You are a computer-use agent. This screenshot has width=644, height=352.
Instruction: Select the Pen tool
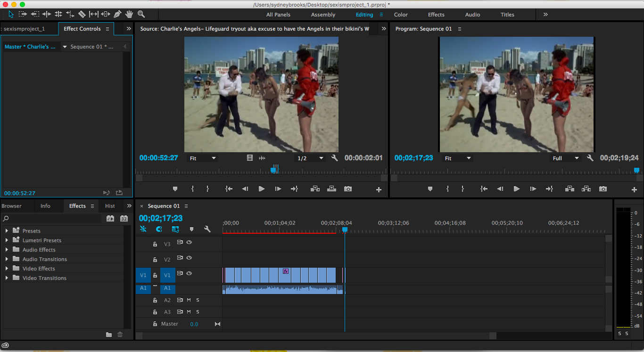pos(117,14)
